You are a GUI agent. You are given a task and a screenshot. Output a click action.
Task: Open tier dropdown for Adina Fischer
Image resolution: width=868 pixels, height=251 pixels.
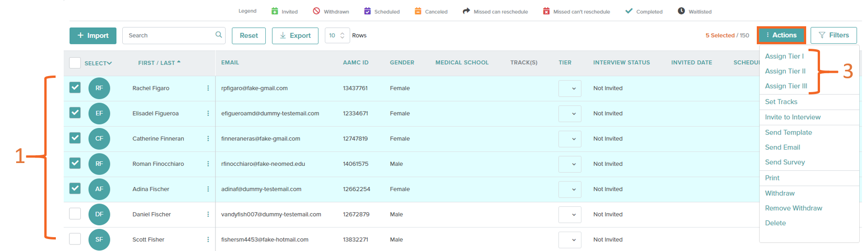tap(570, 190)
